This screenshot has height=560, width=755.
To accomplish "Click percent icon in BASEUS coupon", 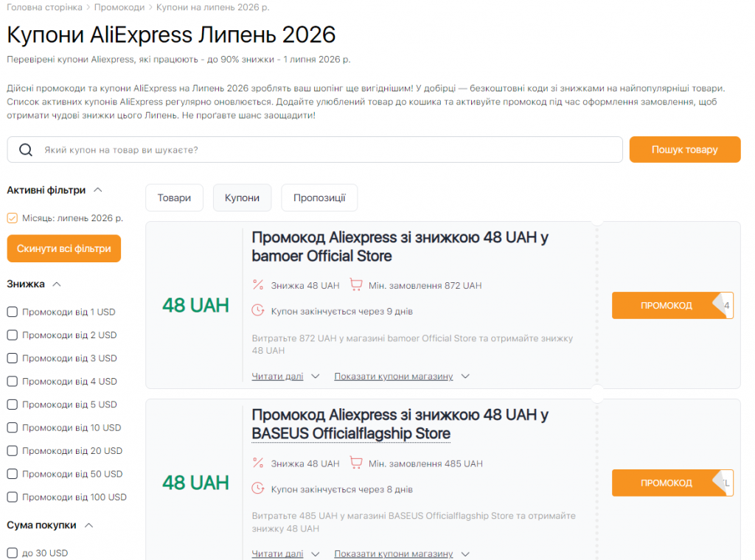I will (x=258, y=463).
